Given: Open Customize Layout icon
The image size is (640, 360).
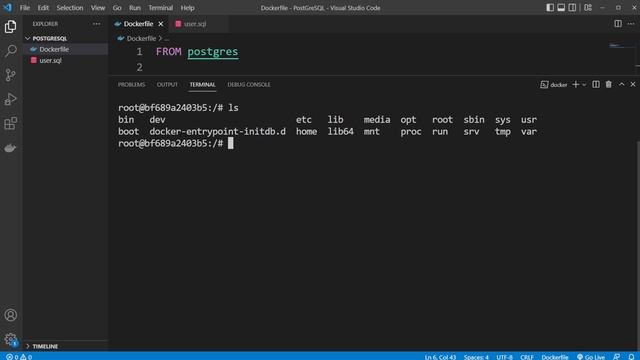Looking at the screenshot, I should pos(588,7).
